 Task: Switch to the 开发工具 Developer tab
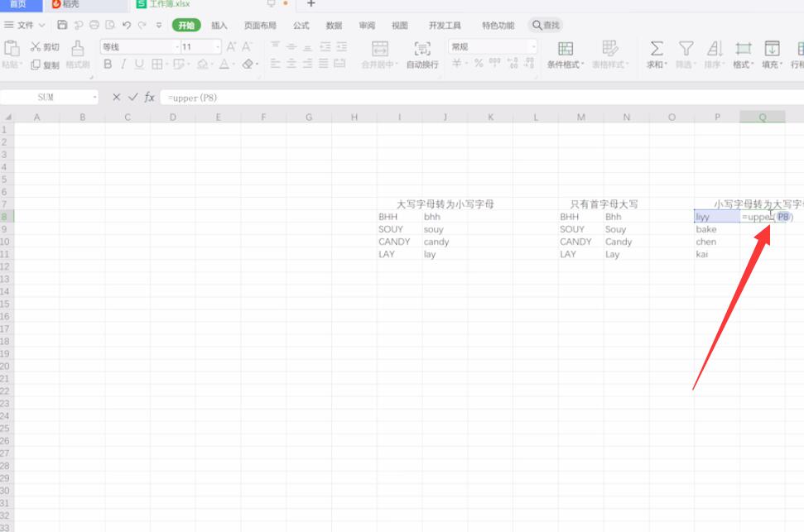(x=445, y=25)
